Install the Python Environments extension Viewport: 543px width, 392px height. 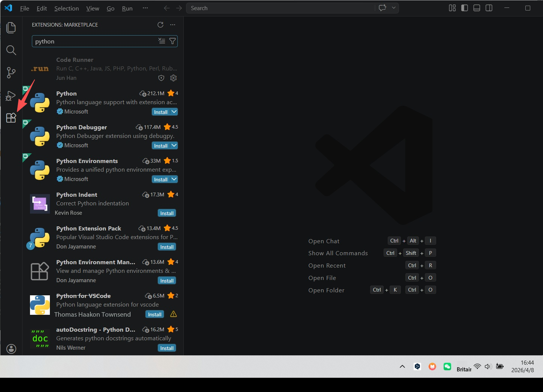tap(161, 179)
